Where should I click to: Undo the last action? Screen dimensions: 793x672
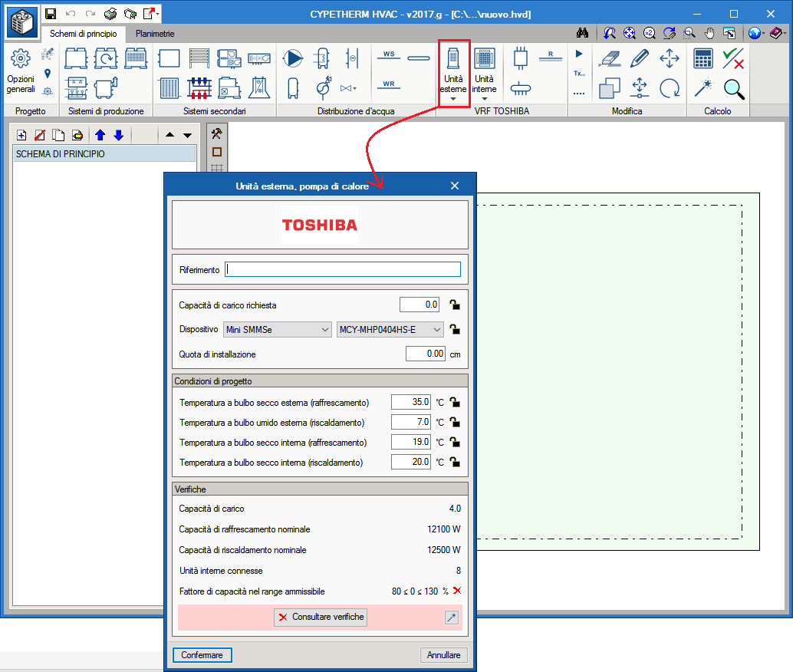(x=71, y=14)
